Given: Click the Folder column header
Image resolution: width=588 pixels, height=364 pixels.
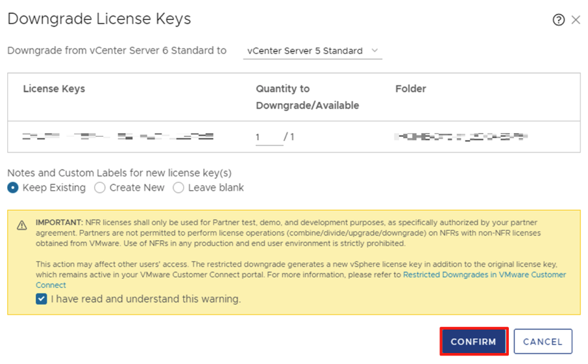Looking at the screenshot, I should point(410,89).
